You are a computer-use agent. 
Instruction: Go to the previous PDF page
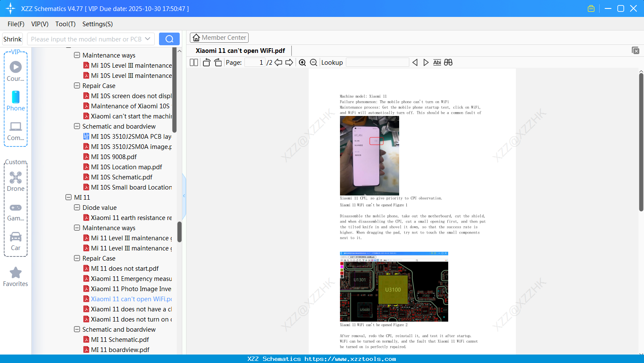tap(278, 62)
